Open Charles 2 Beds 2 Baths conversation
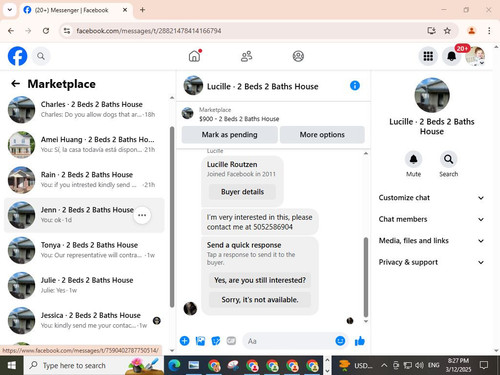This screenshot has height=375, width=500. 84,109
